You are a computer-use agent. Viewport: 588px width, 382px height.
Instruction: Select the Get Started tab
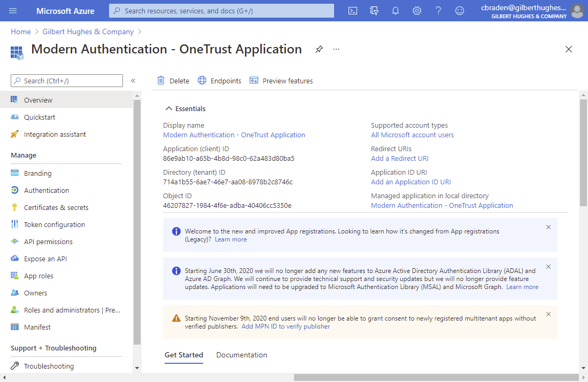184,355
